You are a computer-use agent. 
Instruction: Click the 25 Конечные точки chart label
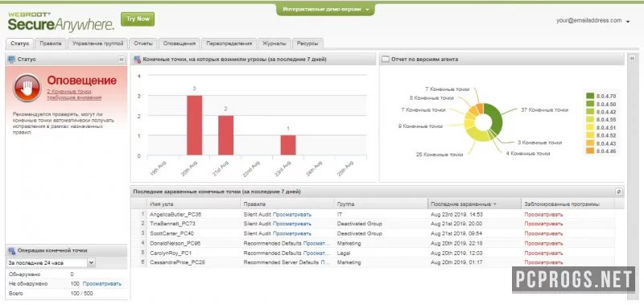439,155
